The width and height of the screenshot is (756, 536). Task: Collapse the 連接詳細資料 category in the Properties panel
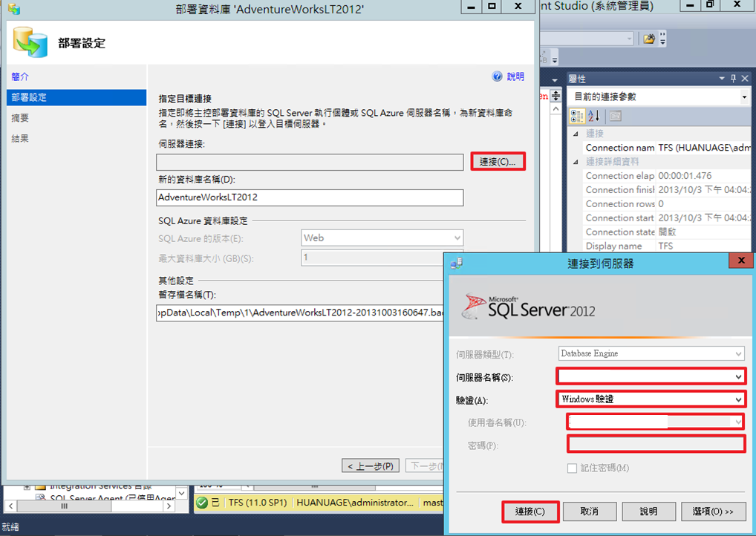pyautogui.click(x=576, y=162)
